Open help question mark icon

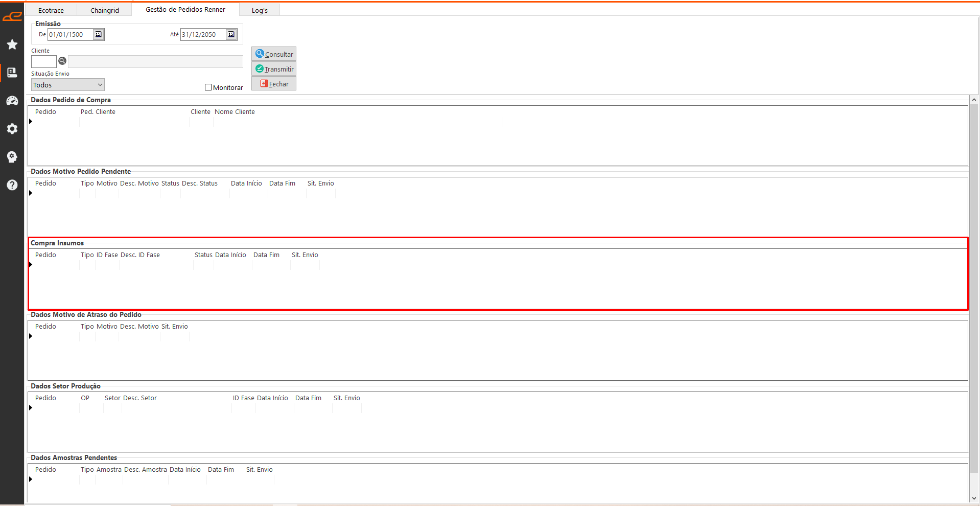pos(12,185)
